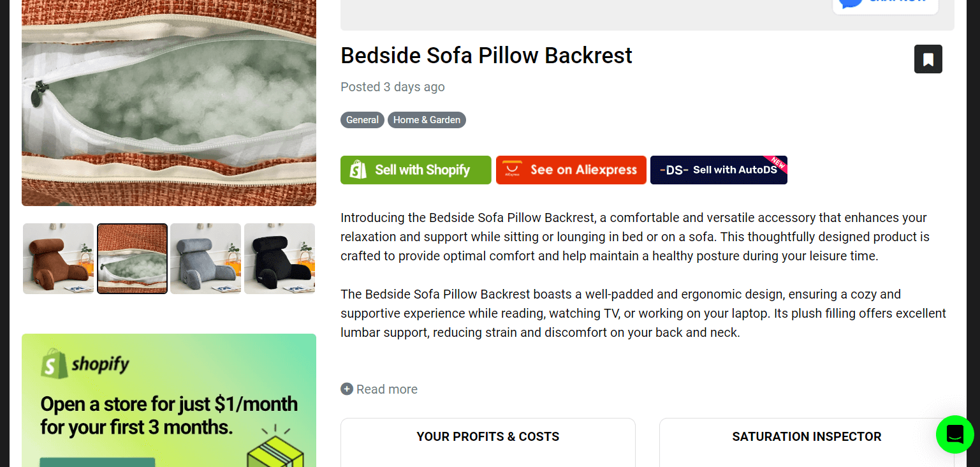Bookmark this product with the bookmark icon
This screenshot has height=467, width=980.
point(928,59)
